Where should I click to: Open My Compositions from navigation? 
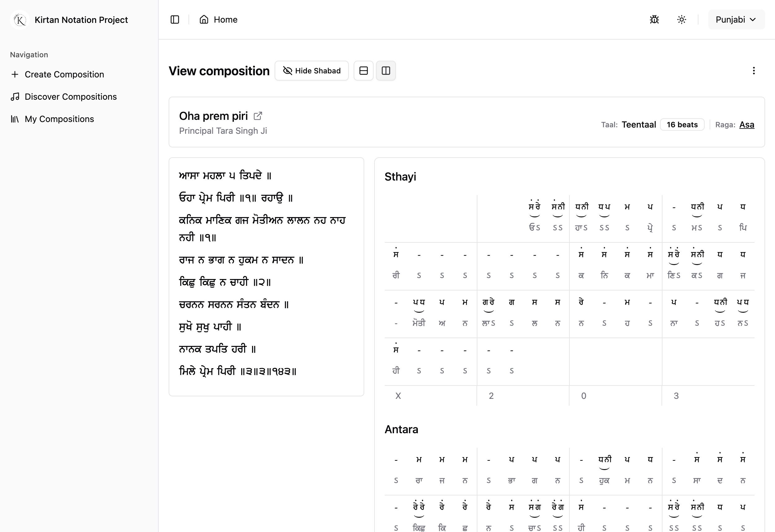[59, 119]
